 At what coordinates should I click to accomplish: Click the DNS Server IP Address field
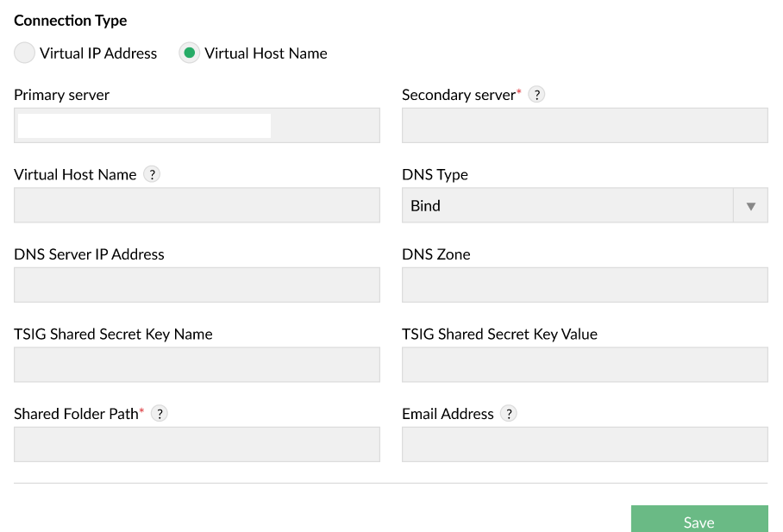click(197, 285)
